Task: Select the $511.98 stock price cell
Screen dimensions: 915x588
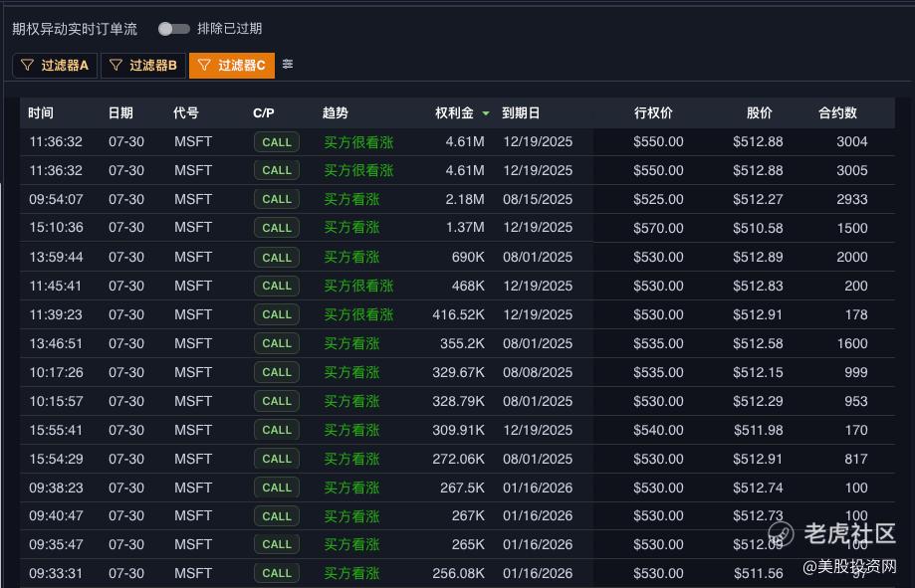Action: (x=758, y=430)
